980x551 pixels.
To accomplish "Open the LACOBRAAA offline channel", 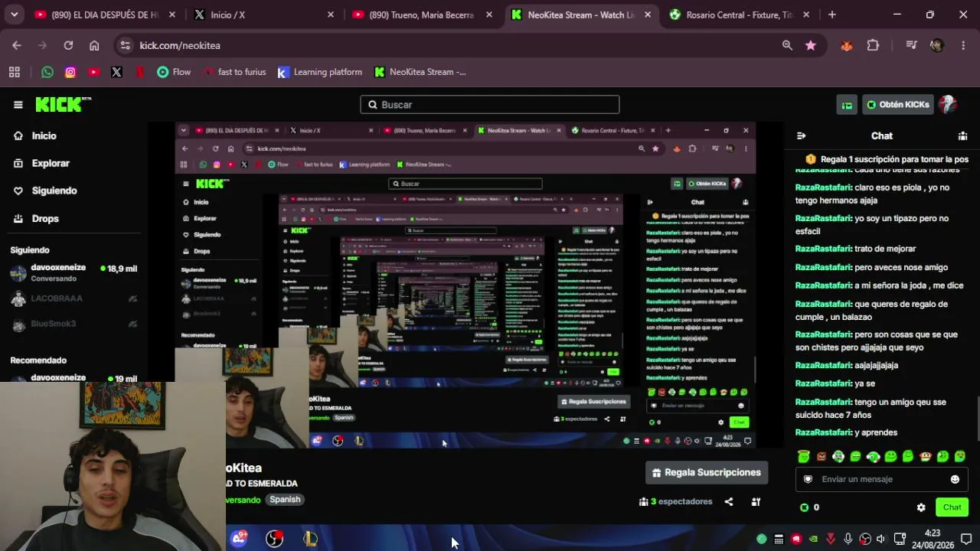I will coord(73,298).
